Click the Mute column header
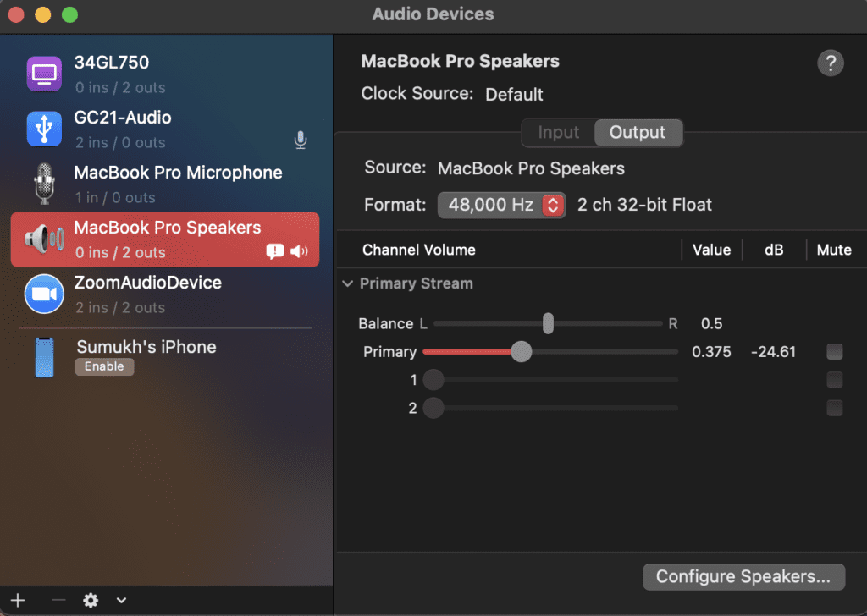The height and width of the screenshot is (616, 867). (x=834, y=250)
